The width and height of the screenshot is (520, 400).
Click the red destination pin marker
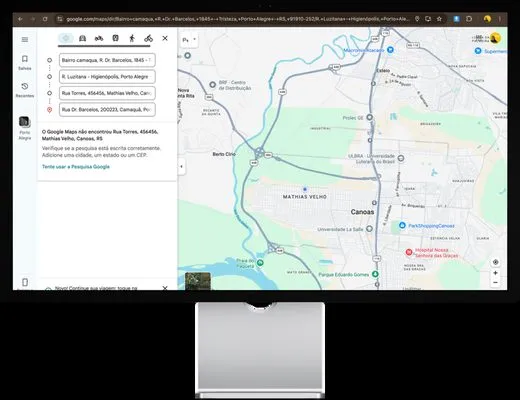click(x=49, y=110)
